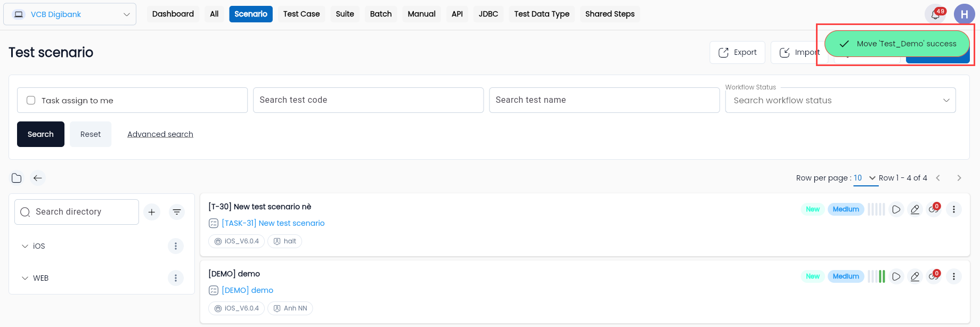980x327 pixels.
Task: Open iOS directory three-dot menu
Action: tap(176, 246)
